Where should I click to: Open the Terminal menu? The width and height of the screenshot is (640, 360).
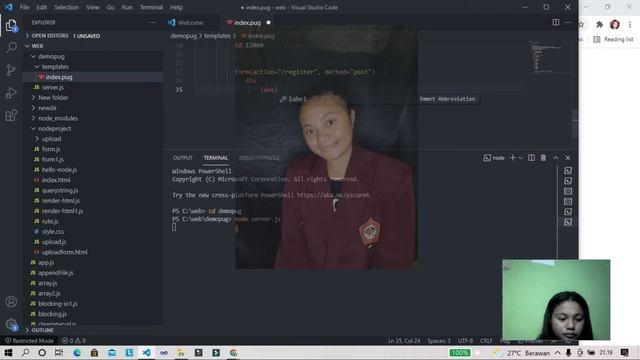(151, 7)
